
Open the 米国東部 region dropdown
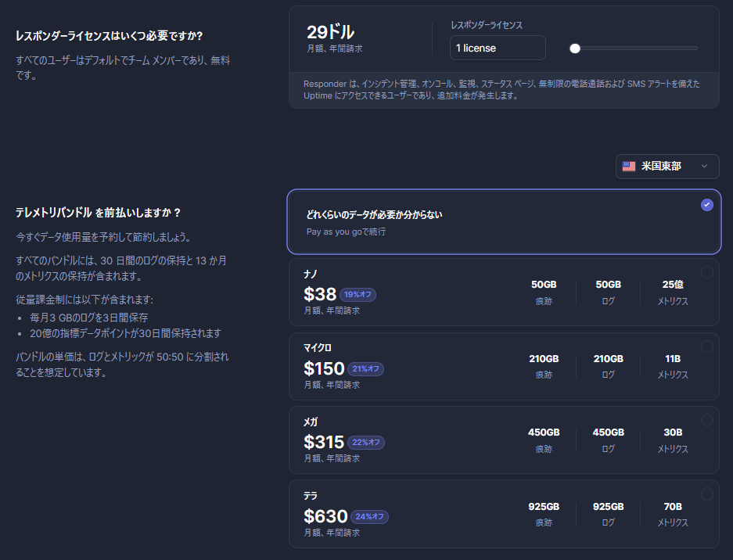667,166
